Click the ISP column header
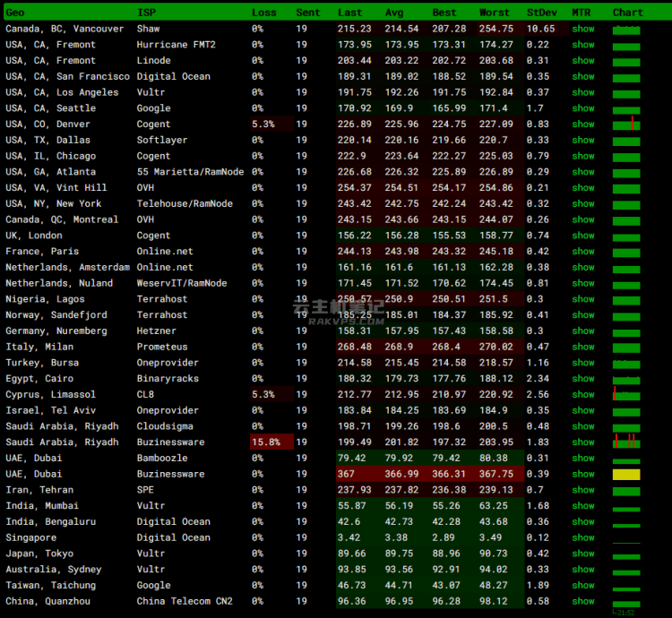 pos(146,13)
